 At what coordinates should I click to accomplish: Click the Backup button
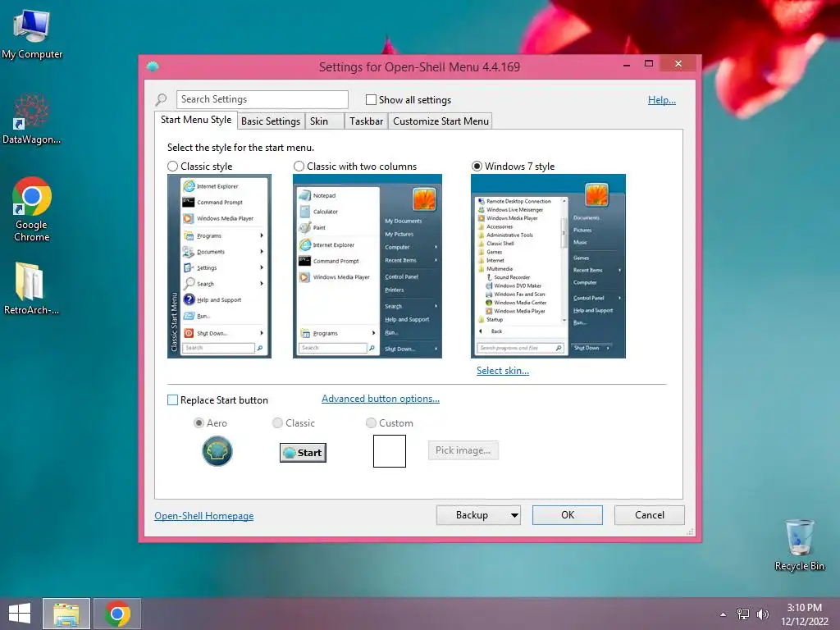click(472, 515)
